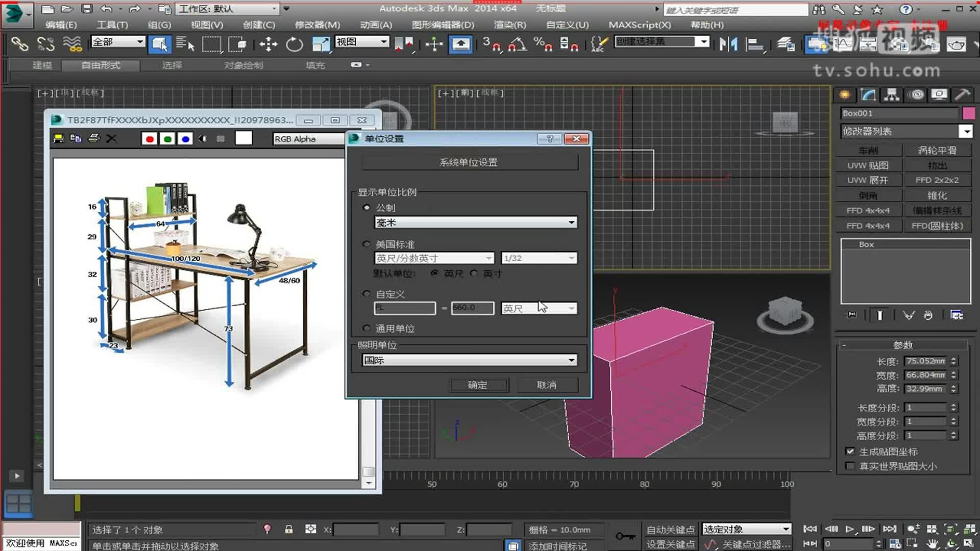Image resolution: width=980 pixels, height=551 pixels.
Task: Select the 通用单位 radio button
Action: click(366, 328)
